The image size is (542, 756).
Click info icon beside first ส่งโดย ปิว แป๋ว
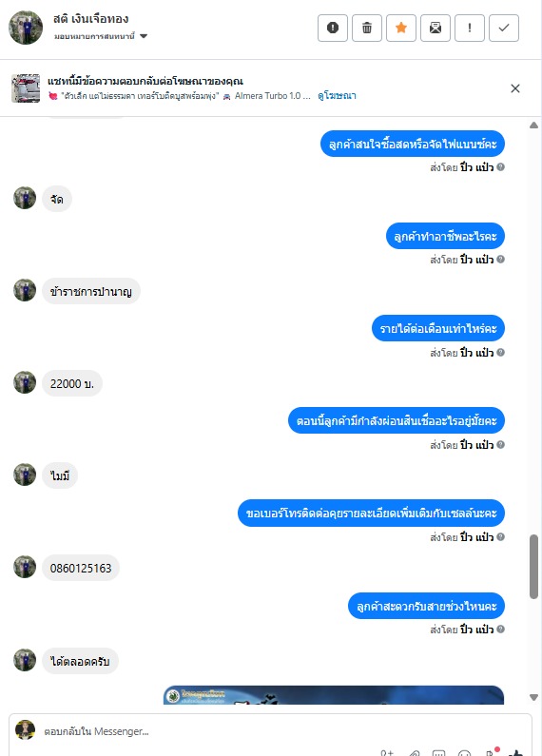(500, 166)
